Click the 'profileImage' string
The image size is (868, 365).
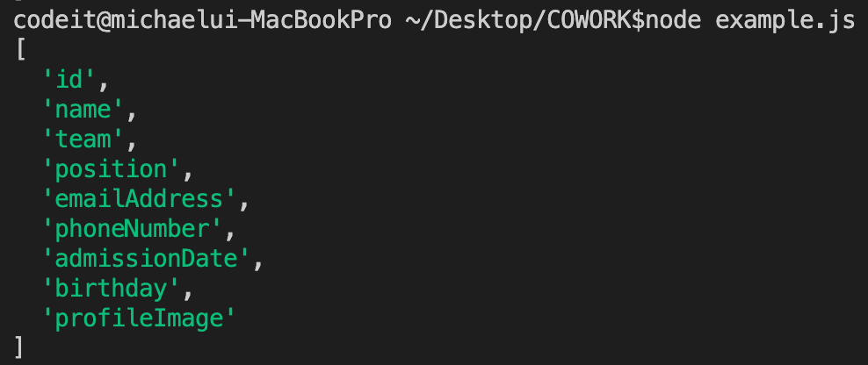click(x=140, y=318)
